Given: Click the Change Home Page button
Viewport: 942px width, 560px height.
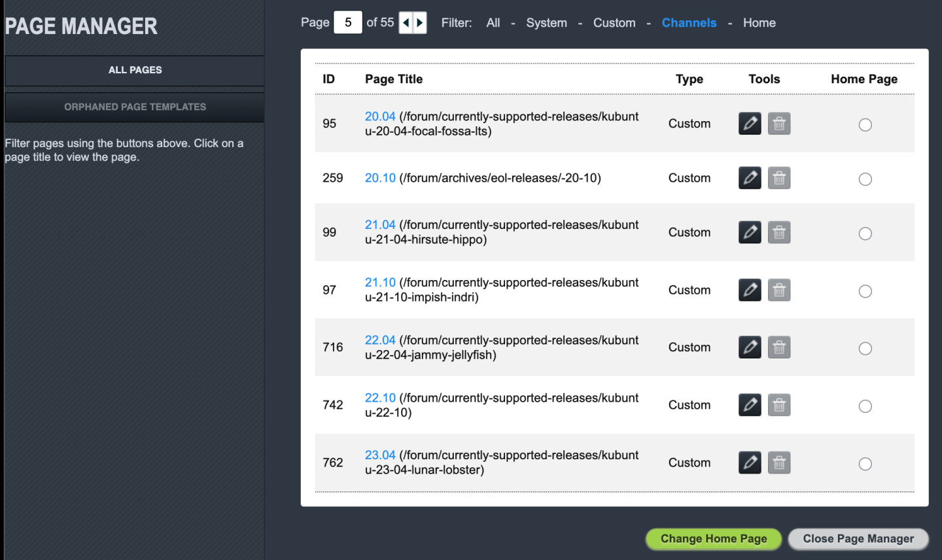Looking at the screenshot, I should 714,538.
